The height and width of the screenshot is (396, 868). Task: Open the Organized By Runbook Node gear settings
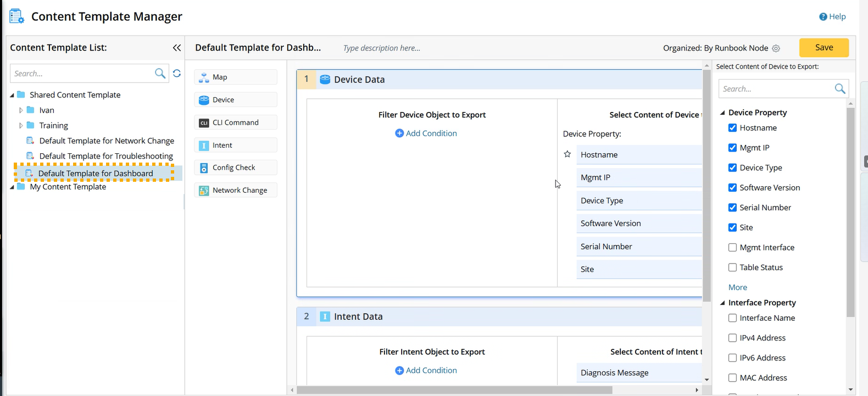[x=776, y=48]
